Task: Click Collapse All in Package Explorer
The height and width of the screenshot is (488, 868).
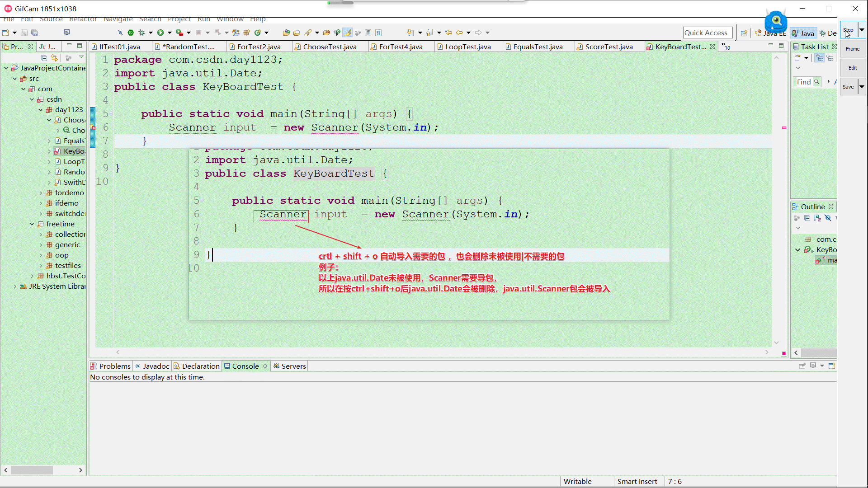Action: tap(44, 58)
